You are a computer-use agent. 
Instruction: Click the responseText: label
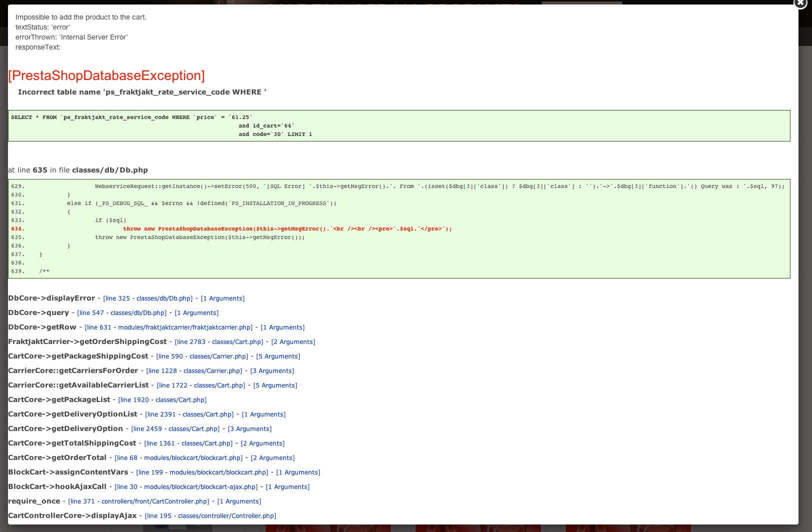(38, 47)
